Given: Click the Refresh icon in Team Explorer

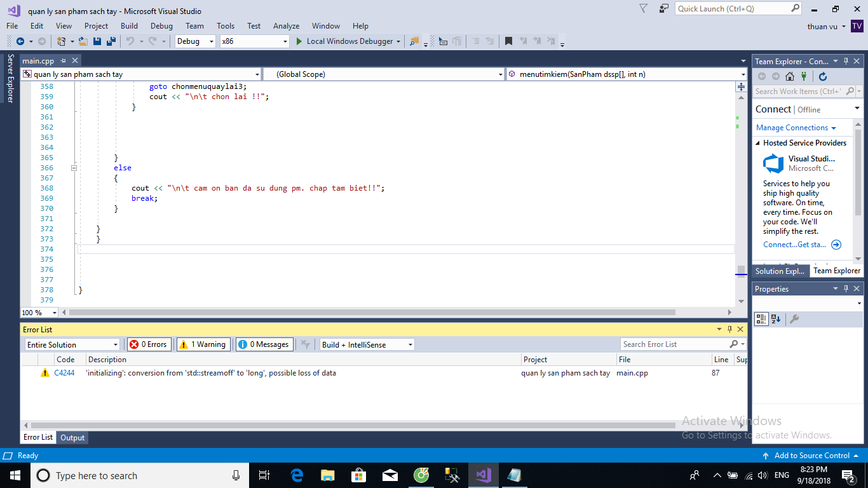Looking at the screenshot, I should (x=823, y=76).
